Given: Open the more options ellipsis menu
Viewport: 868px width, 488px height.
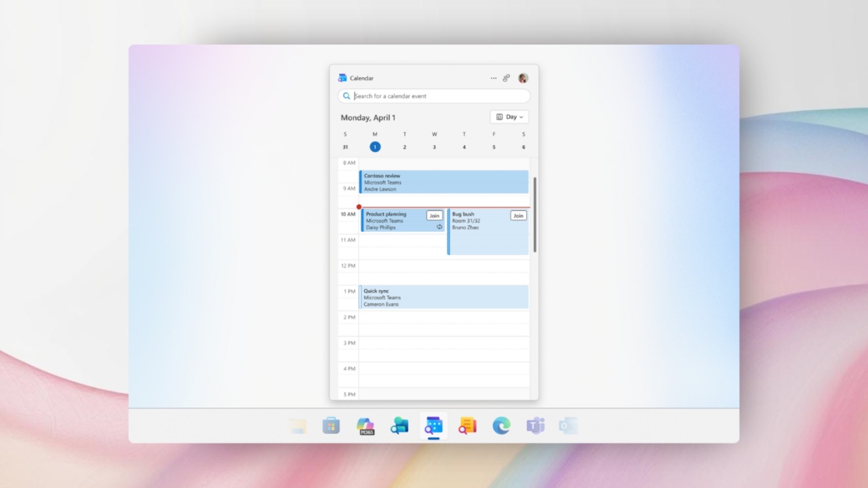Looking at the screenshot, I should point(494,78).
